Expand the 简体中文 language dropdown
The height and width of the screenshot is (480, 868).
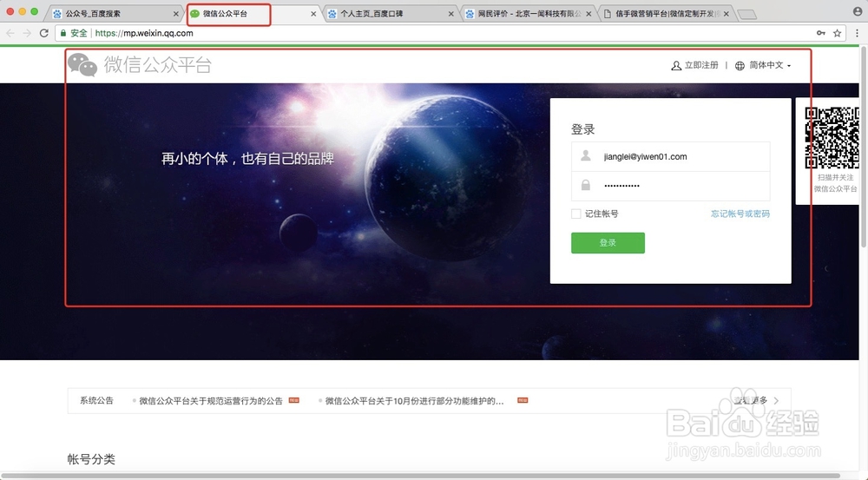770,65
